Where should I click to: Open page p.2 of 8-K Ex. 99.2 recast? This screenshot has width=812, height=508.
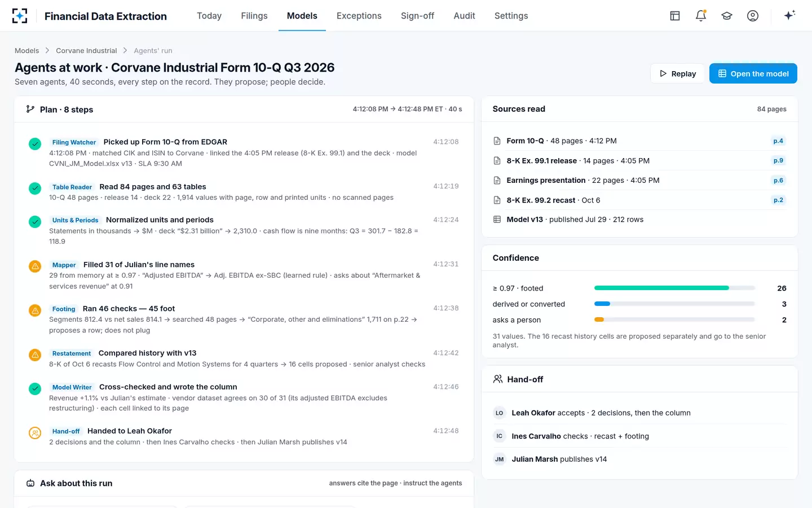click(x=778, y=200)
